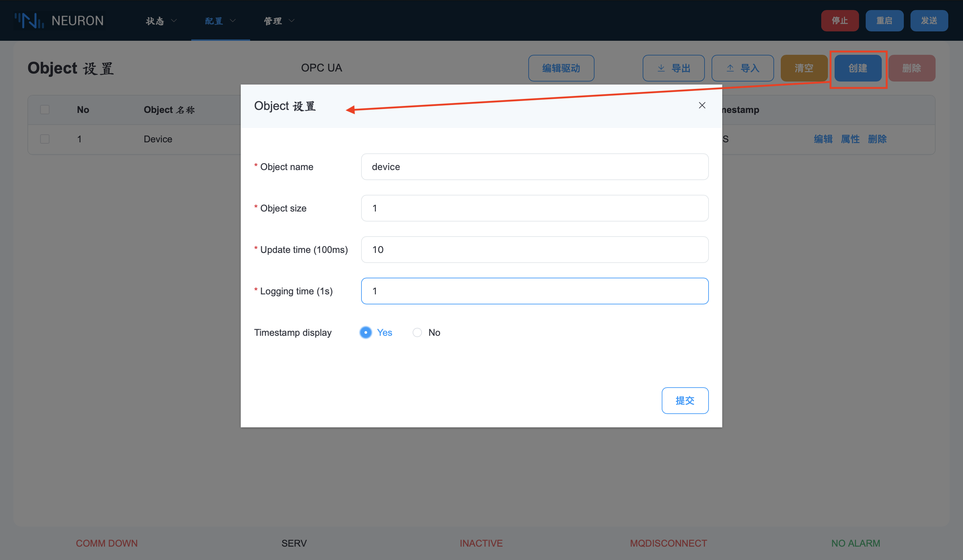Expand the 配置 menu chevron
This screenshot has height=560, width=963.
[233, 21]
